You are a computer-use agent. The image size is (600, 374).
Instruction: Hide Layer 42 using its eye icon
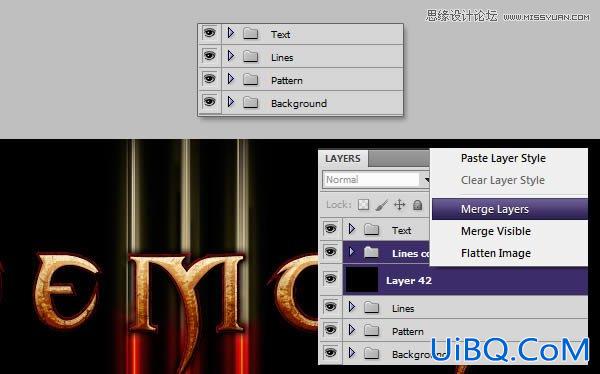pos(330,279)
